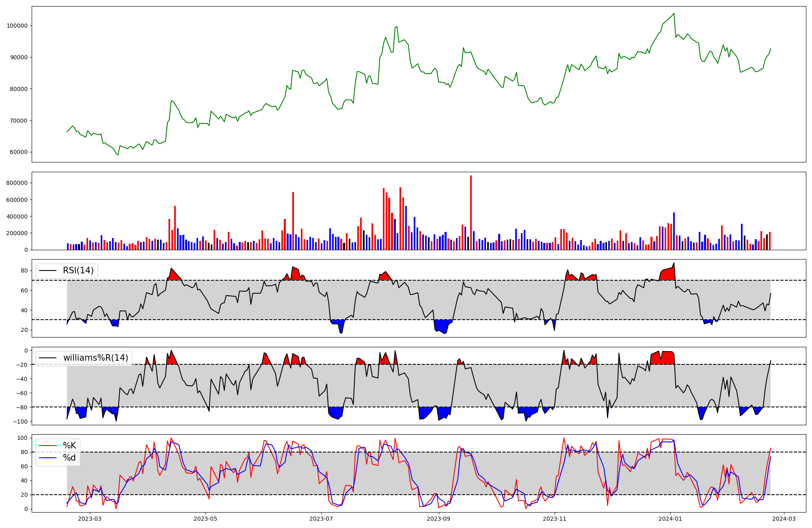The width and height of the screenshot is (812, 528).
Task: Click the 2024-03 date tick label
Action: 784,519
